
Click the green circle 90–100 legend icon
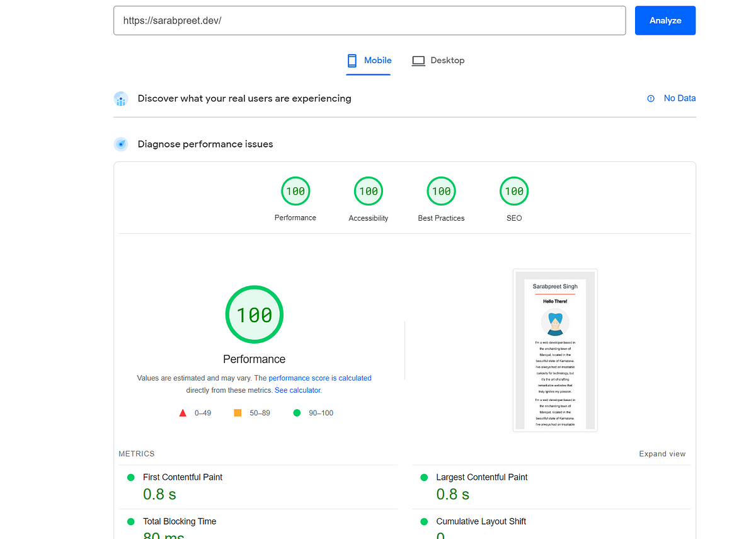297,413
